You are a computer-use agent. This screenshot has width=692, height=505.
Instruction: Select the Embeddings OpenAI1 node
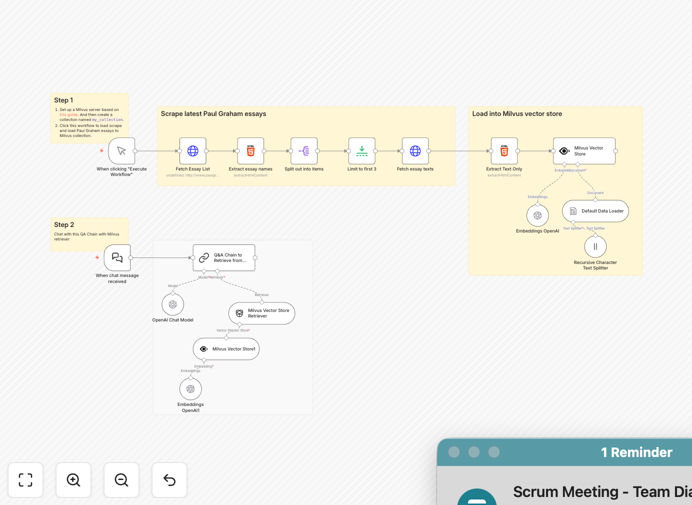(191, 389)
